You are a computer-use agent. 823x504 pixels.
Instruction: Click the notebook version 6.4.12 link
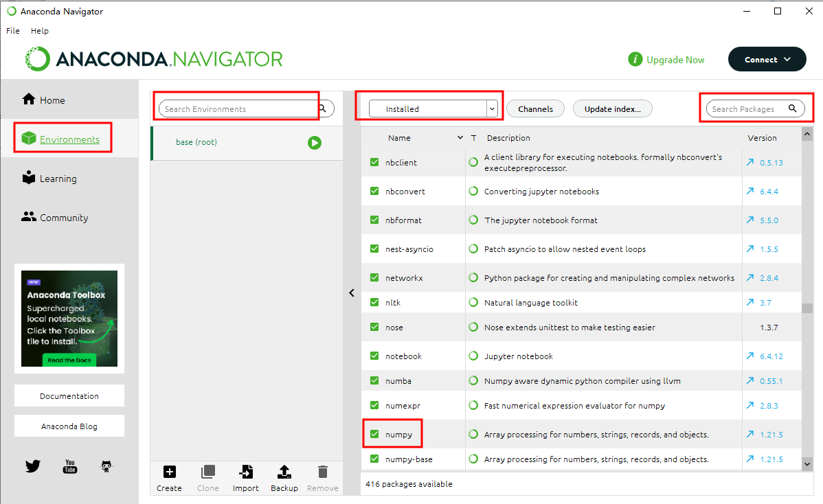click(x=771, y=356)
